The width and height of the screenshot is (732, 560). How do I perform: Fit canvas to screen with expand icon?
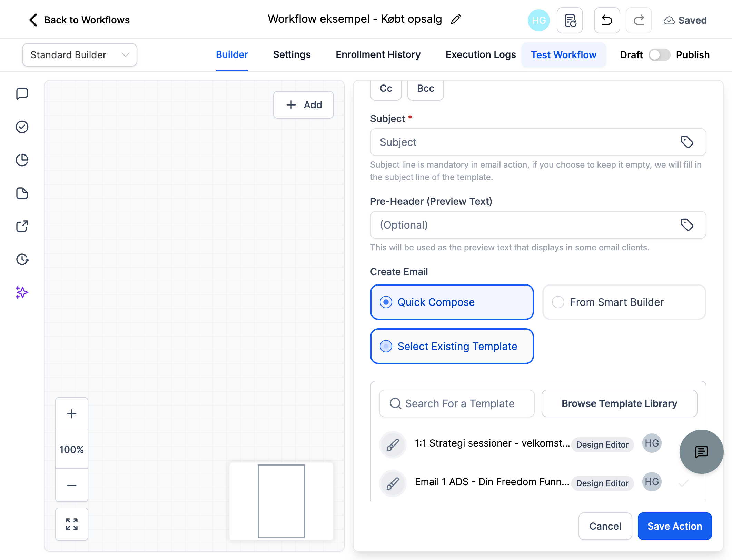click(72, 524)
